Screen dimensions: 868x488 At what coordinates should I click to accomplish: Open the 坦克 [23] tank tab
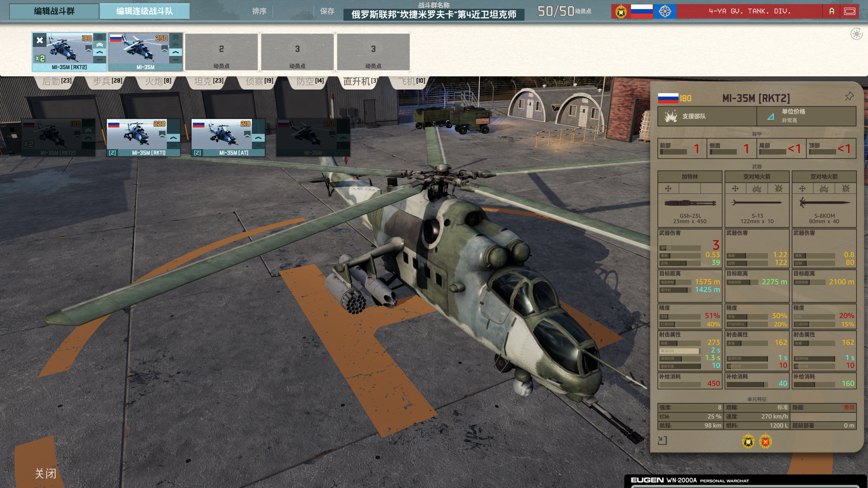click(209, 81)
